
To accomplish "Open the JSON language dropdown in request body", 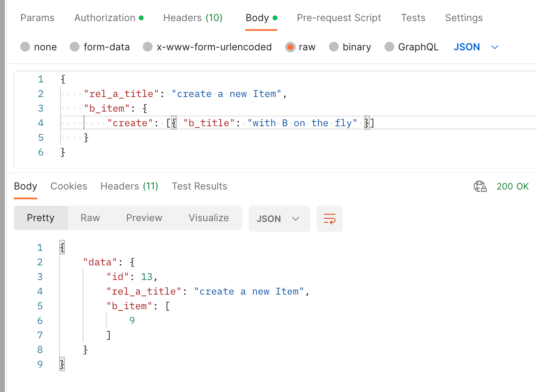I will pyautogui.click(x=467, y=47).
